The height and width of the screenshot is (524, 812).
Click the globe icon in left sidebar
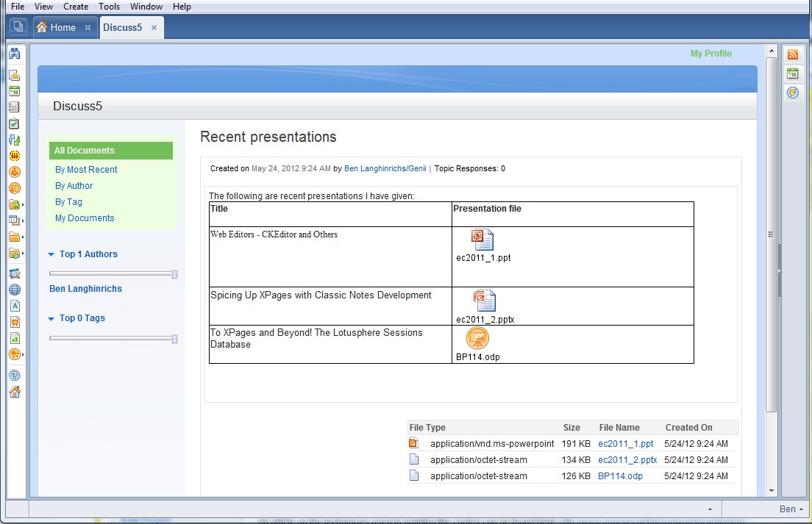[x=14, y=290]
